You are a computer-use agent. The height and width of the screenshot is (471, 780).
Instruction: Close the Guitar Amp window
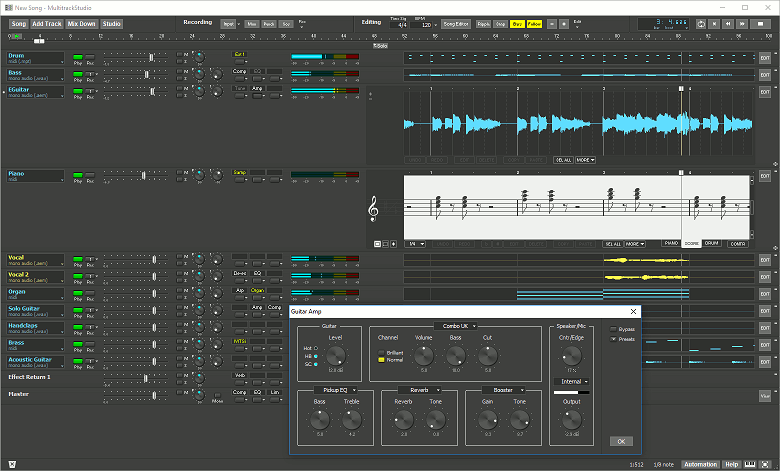tap(632, 312)
